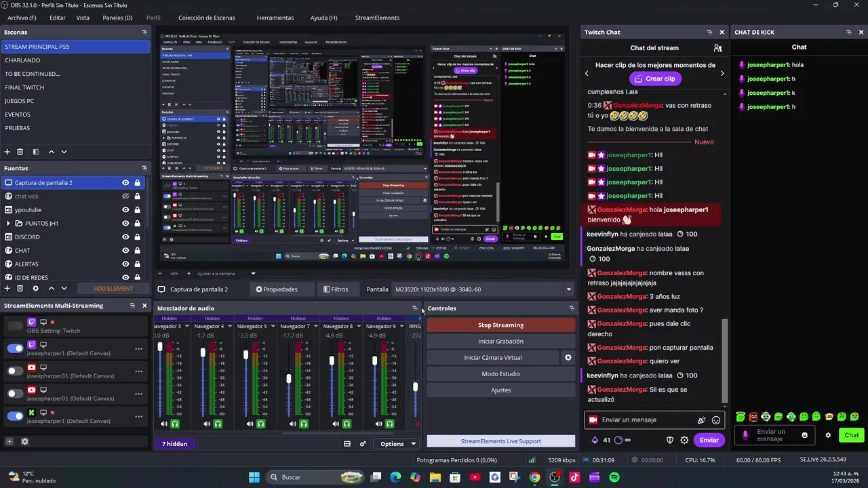
Task: Open the Colección de Escenas menu
Action: click(207, 18)
